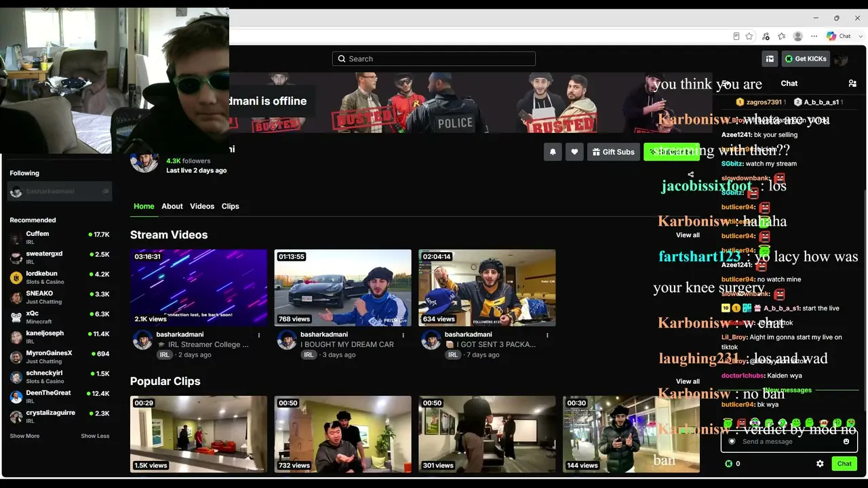Click View all for Popular Clips
The image size is (868, 488).
[x=688, y=382]
